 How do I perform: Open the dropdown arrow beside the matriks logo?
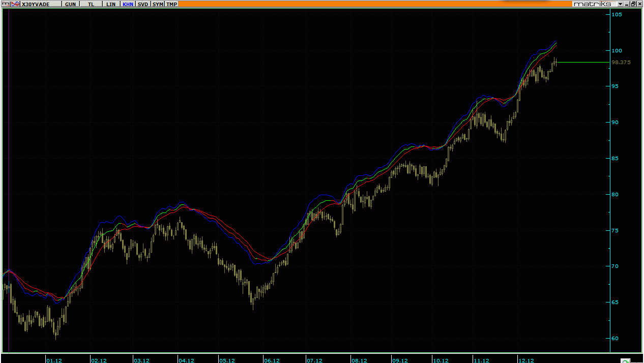(620, 4)
